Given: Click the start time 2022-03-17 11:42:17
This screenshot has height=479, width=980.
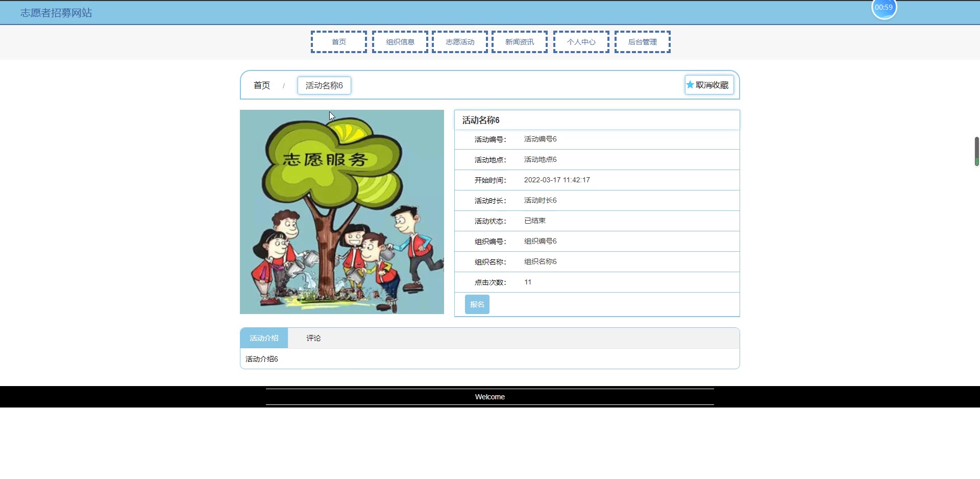Looking at the screenshot, I should point(557,180).
